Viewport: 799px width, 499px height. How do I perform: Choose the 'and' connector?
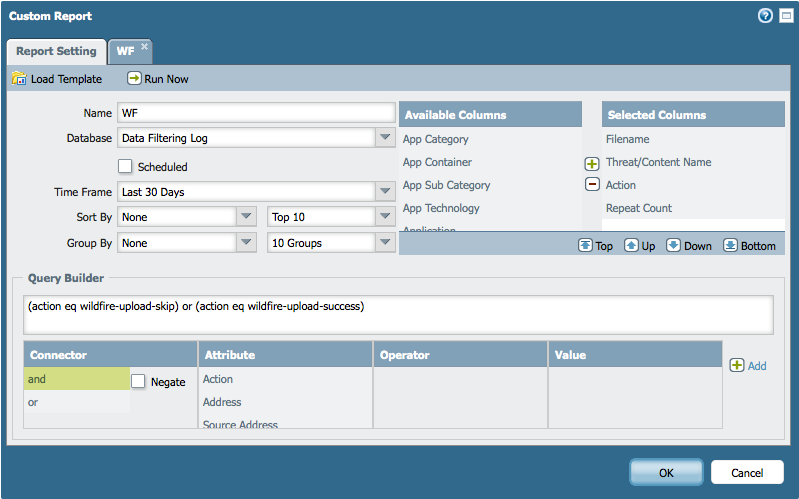pos(77,379)
